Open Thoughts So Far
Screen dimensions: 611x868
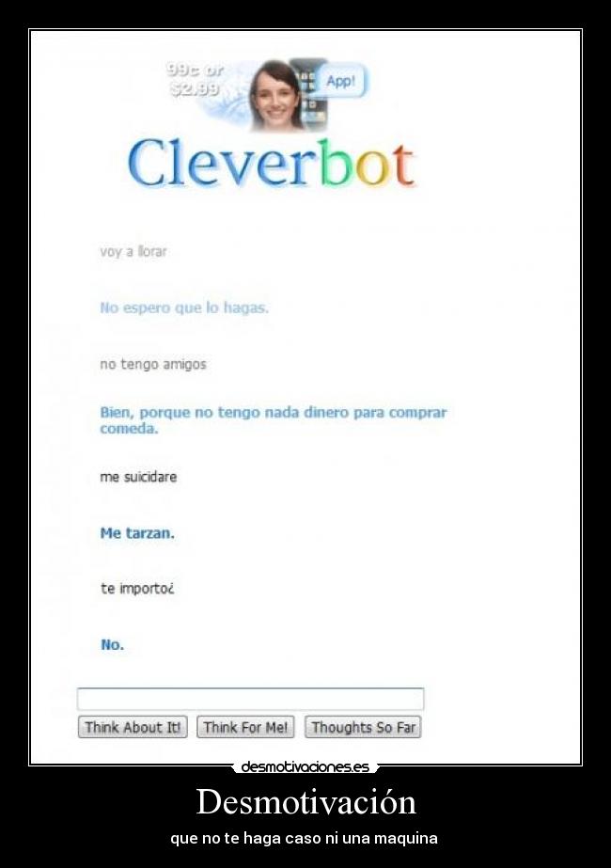[363, 727]
